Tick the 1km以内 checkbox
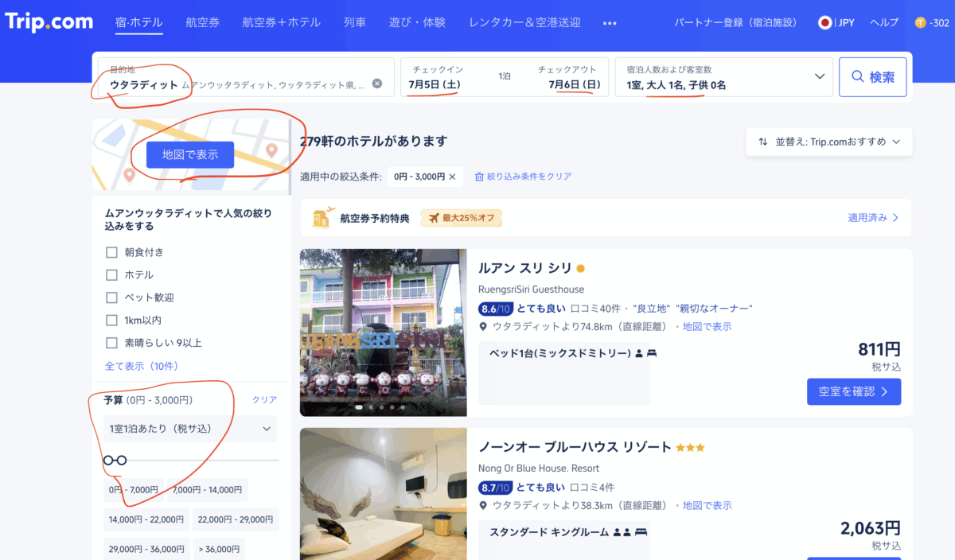This screenshot has height=560, width=955. click(x=111, y=321)
